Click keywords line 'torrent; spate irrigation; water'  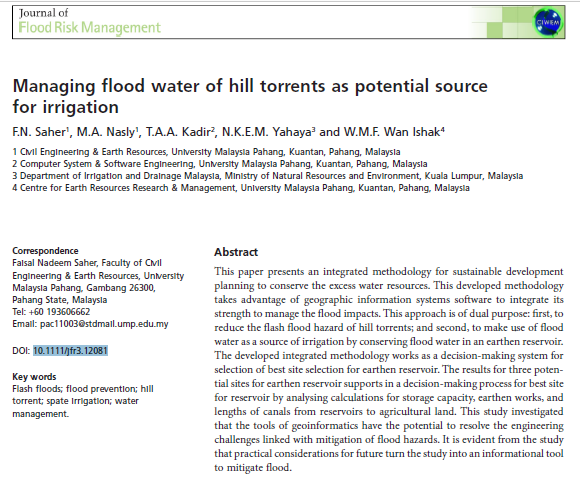(75, 401)
